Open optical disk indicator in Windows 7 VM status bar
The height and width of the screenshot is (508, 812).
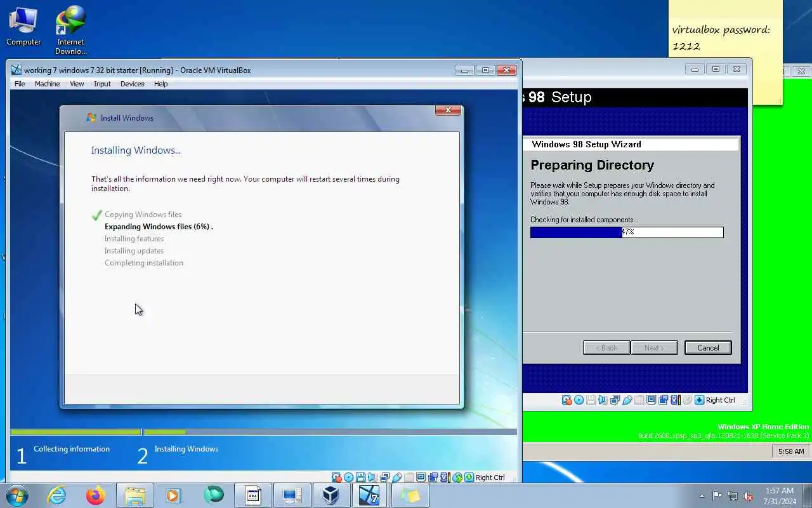(x=349, y=478)
